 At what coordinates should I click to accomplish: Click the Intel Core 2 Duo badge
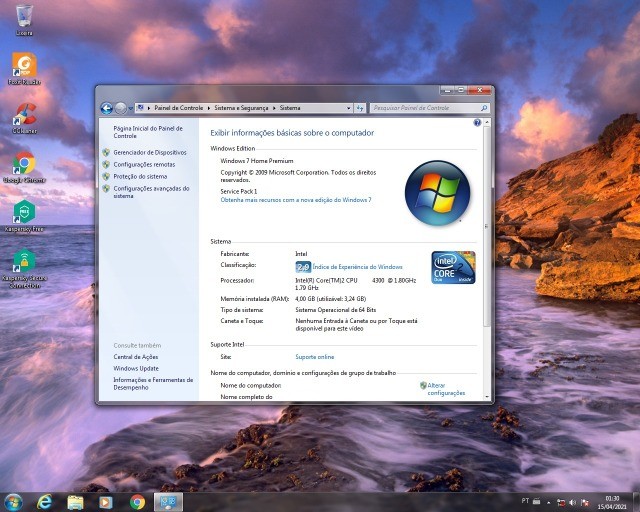453,267
